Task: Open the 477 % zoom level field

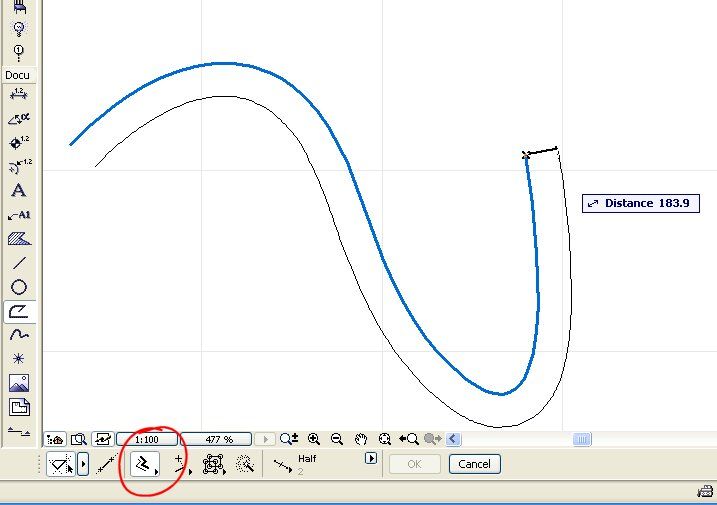Action: click(216, 440)
